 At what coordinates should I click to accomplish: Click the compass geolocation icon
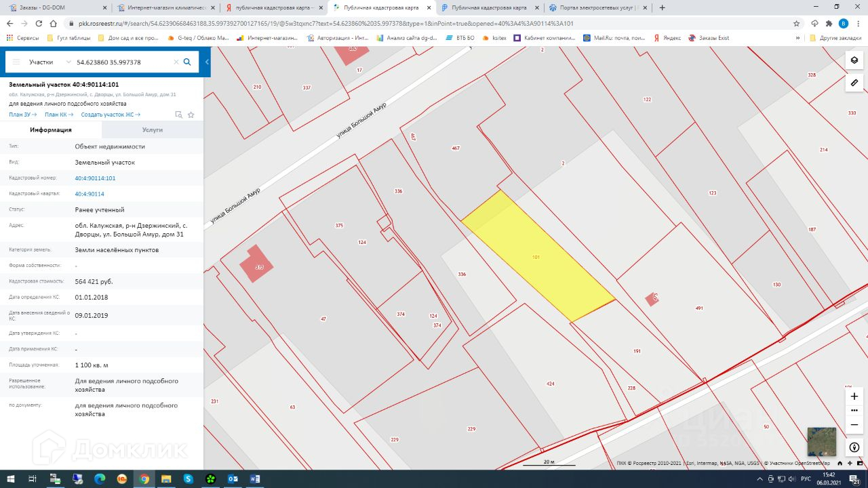pos(854,447)
